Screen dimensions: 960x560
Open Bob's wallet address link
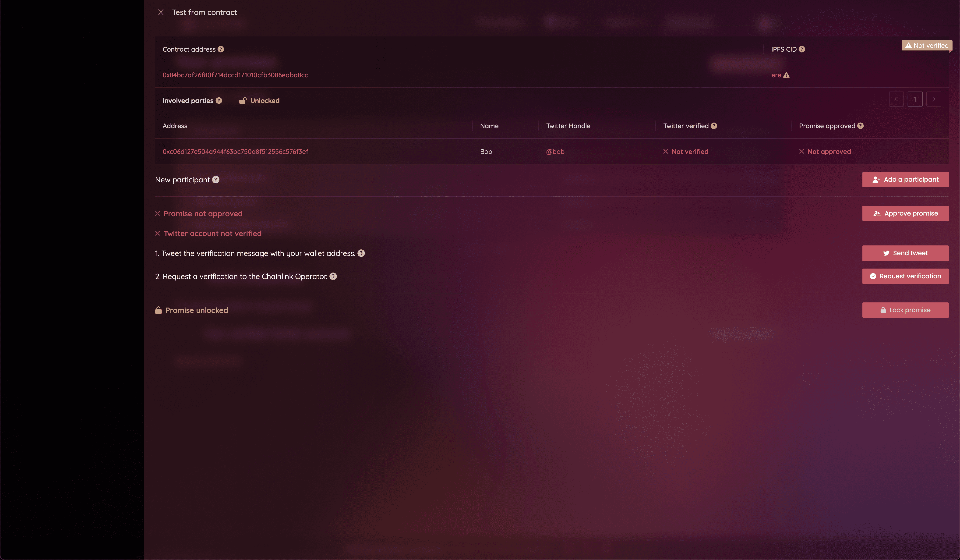click(235, 152)
